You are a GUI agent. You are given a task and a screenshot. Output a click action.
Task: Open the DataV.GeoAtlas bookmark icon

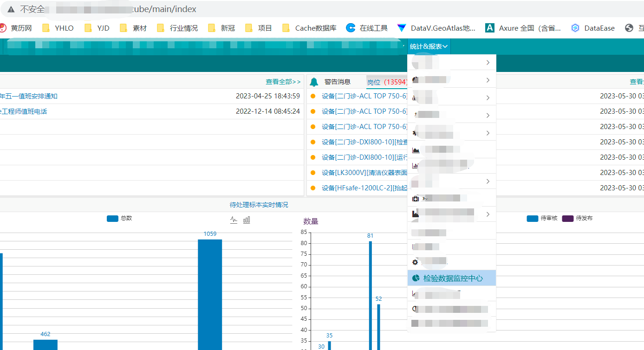tap(402, 28)
